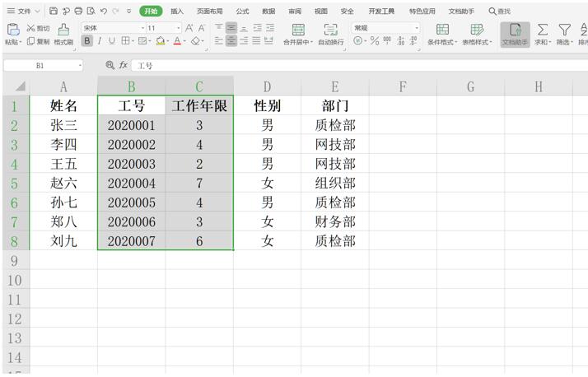Open the 视图 tab
Image resolution: width=588 pixels, height=377 pixels.
321,12
